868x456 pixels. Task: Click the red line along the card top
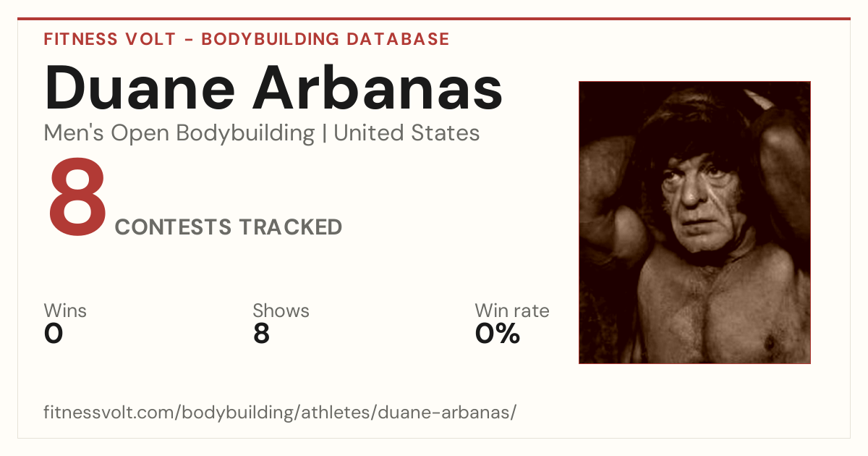click(x=434, y=19)
